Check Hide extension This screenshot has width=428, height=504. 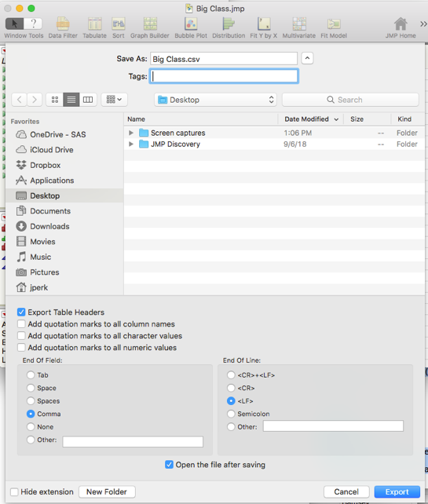(14, 491)
